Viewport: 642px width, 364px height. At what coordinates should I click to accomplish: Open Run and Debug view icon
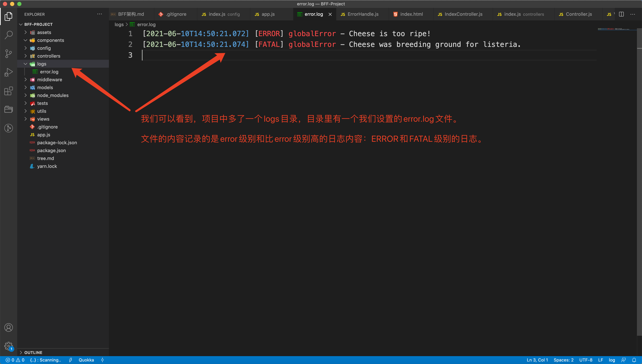tap(8, 72)
